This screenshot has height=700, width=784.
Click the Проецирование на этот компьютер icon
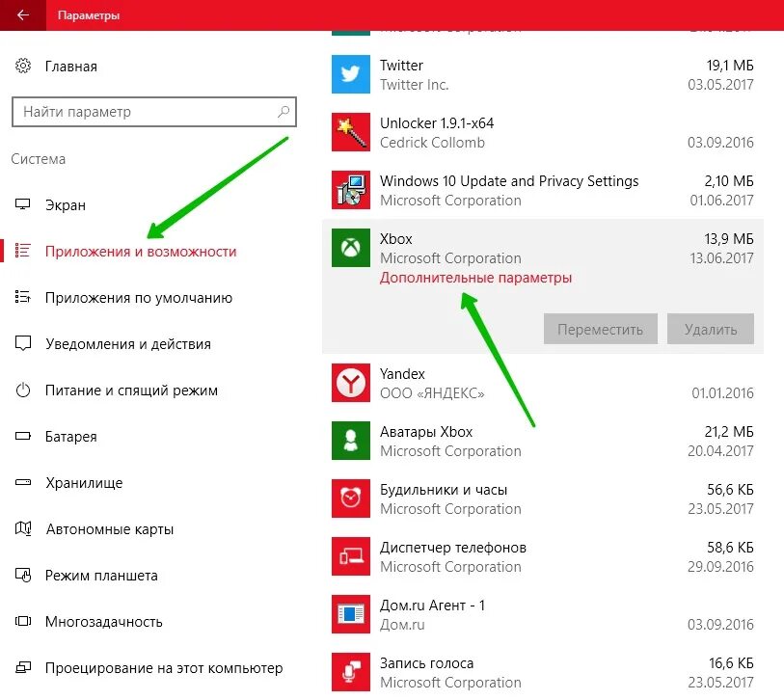pos(23,667)
